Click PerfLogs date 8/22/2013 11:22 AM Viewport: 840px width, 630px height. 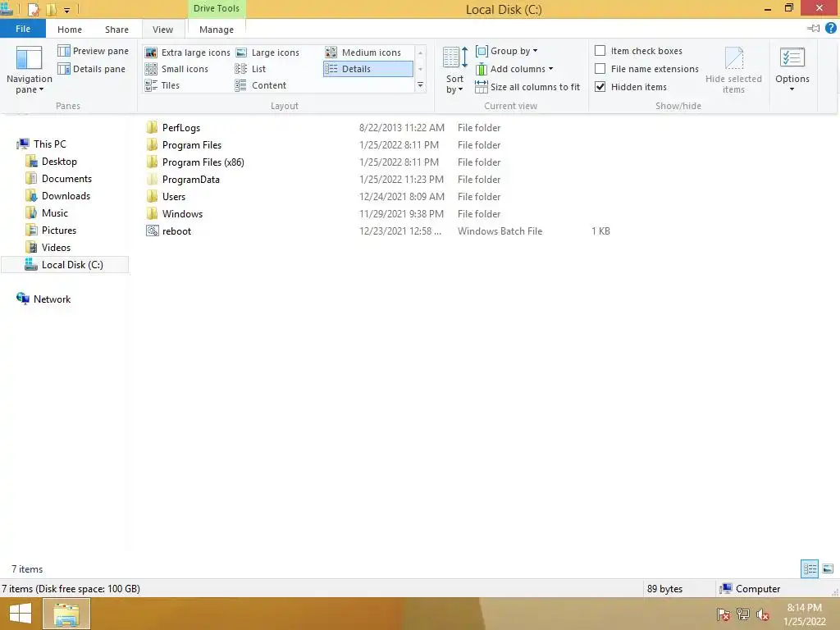click(x=402, y=127)
